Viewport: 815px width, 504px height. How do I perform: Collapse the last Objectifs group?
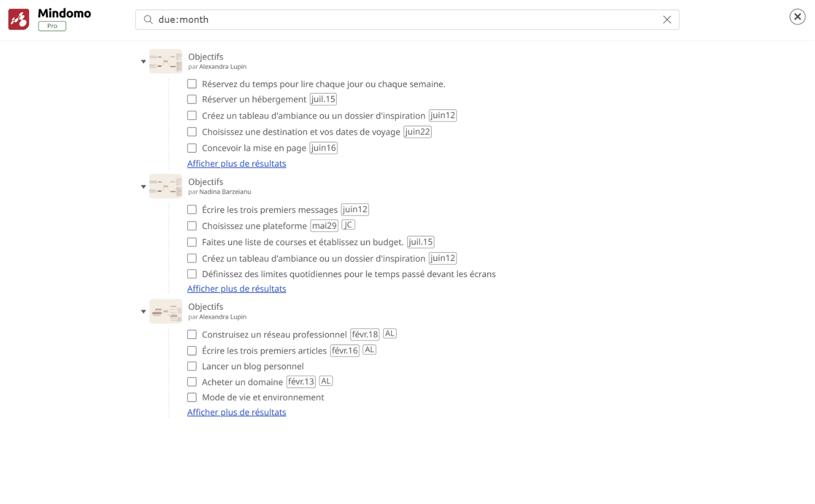click(143, 311)
